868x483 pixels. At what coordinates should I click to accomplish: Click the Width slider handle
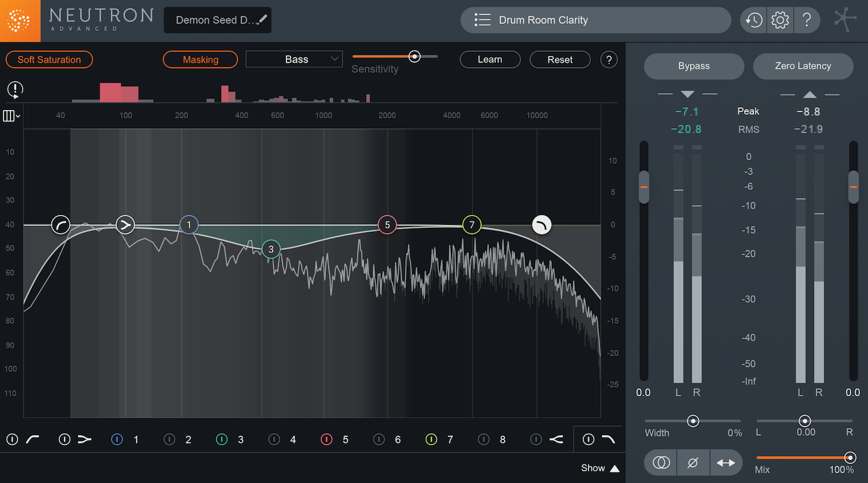tap(693, 421)
